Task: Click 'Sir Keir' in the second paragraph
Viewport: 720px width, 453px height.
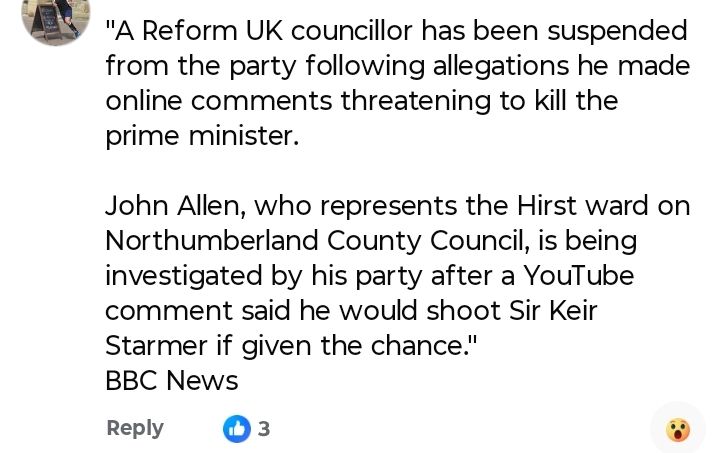Action: (553, 310)
